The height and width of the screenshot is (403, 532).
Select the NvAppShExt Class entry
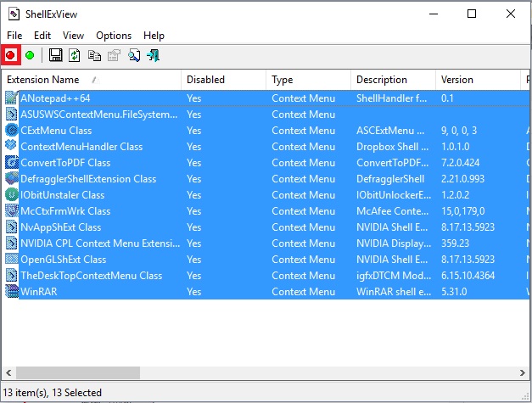(61, 227)
